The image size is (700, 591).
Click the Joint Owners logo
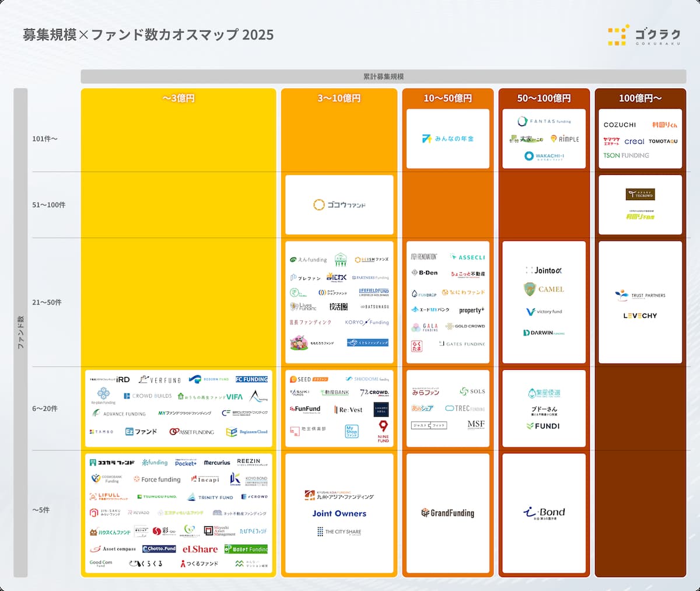(x=339, y=514)
